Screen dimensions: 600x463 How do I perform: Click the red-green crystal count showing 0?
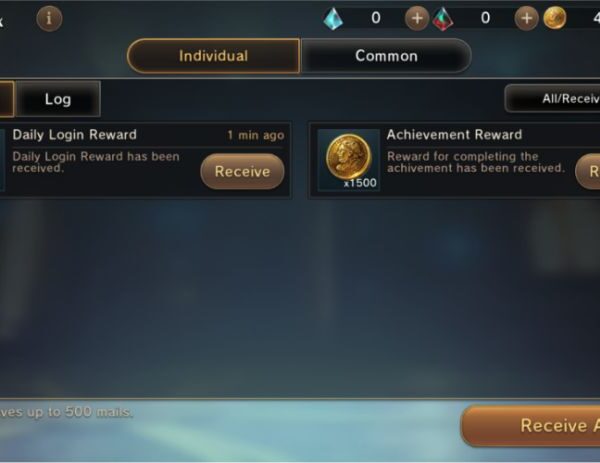(x=485, y=18)
